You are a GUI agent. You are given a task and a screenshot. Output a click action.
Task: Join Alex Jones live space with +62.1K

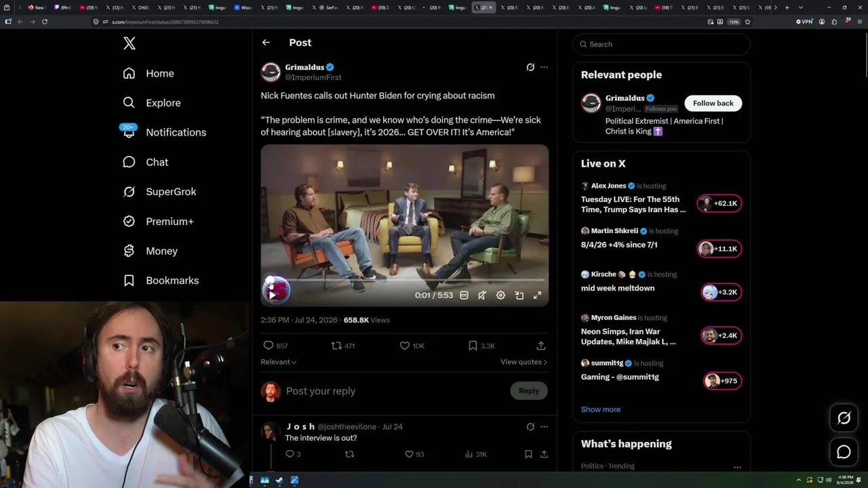[719, 203]
